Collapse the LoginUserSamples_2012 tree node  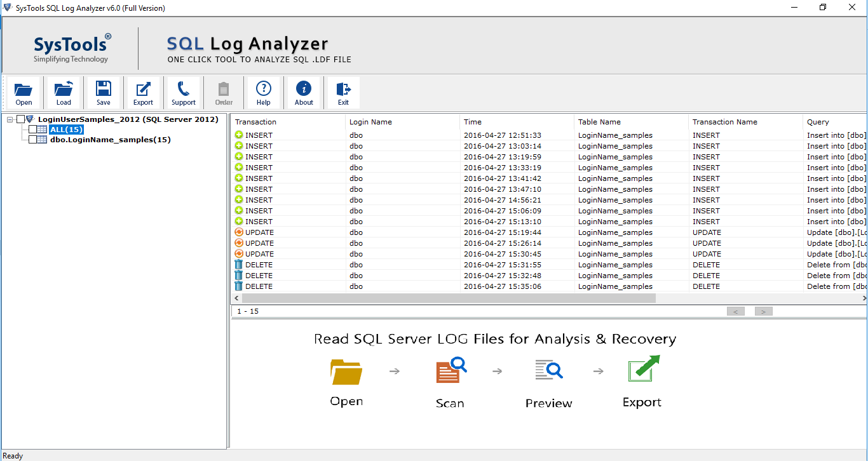10,119
